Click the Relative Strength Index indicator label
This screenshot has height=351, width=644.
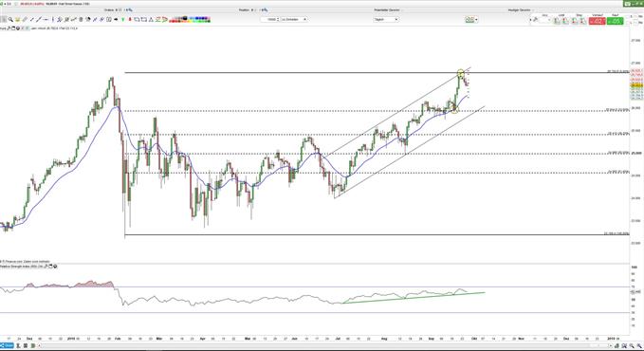pyautogui.click(x=22, y=267)
